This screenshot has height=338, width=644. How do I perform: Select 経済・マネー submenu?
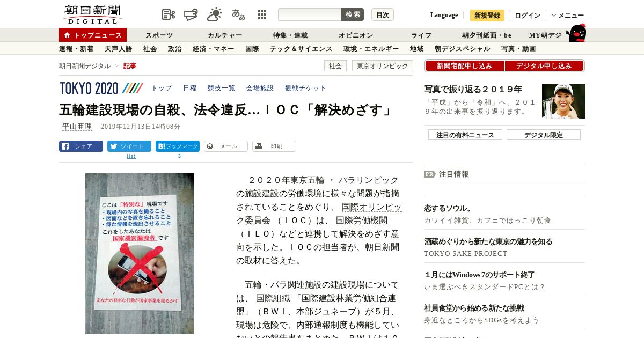pos(213,48)
